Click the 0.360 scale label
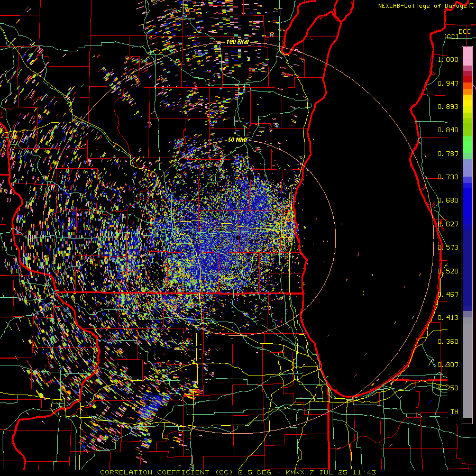 point(448,342)
